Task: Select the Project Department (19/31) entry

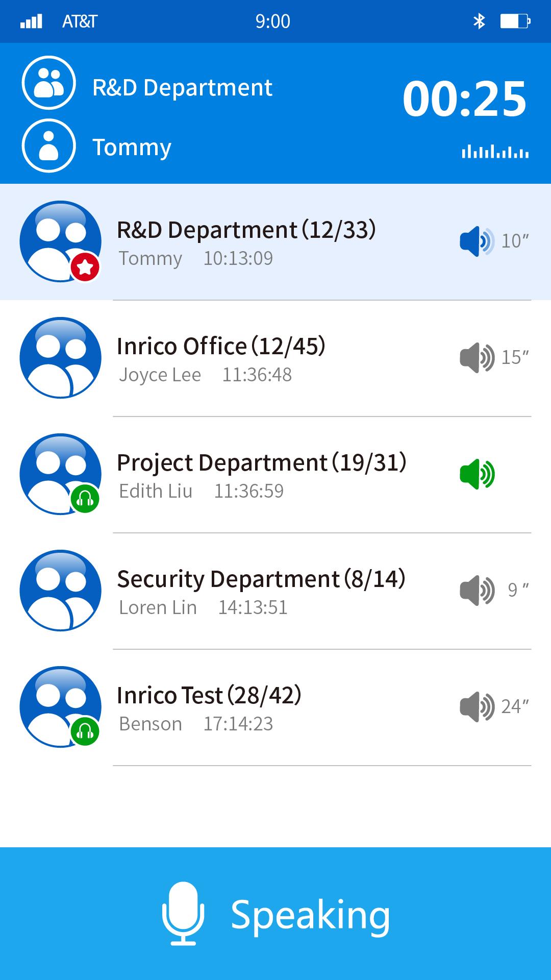Action: tap(275, 475)
